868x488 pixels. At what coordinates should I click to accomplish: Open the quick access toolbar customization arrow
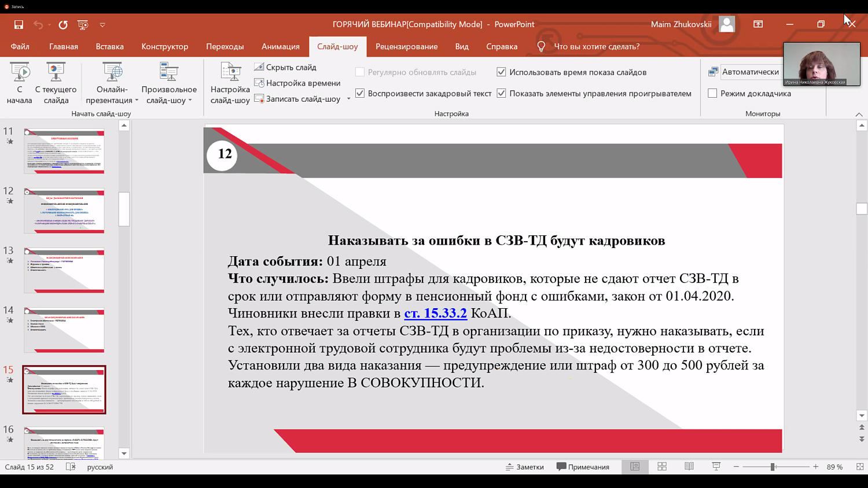(102, 25)
